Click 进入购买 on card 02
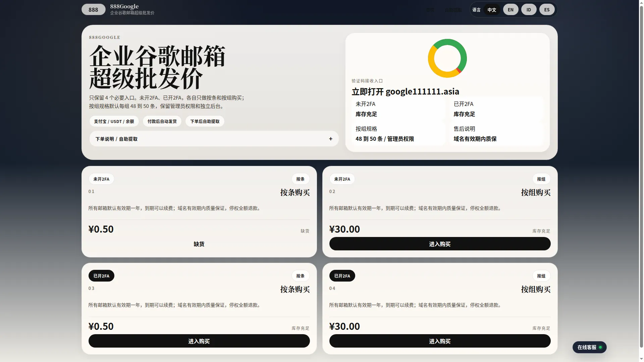Viewport: 644px width, 362px height. (x=440, y=244)
